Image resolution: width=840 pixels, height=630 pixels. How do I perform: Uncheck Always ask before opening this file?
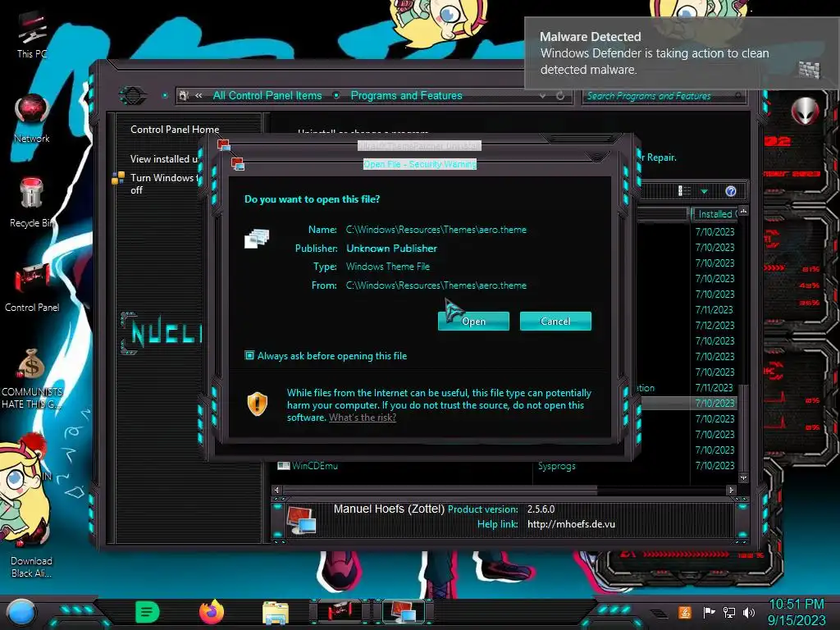coord(249,355)
